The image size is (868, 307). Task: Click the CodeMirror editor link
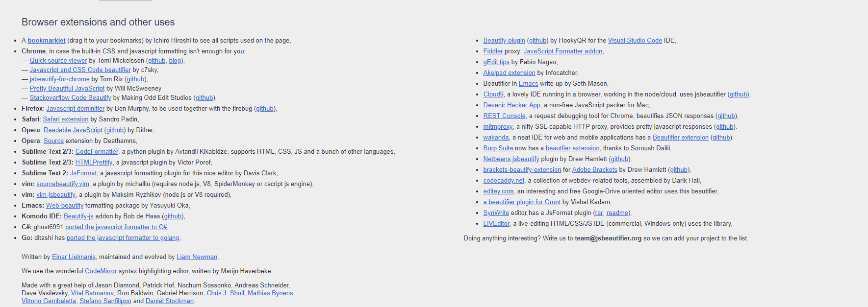point(101,271)
